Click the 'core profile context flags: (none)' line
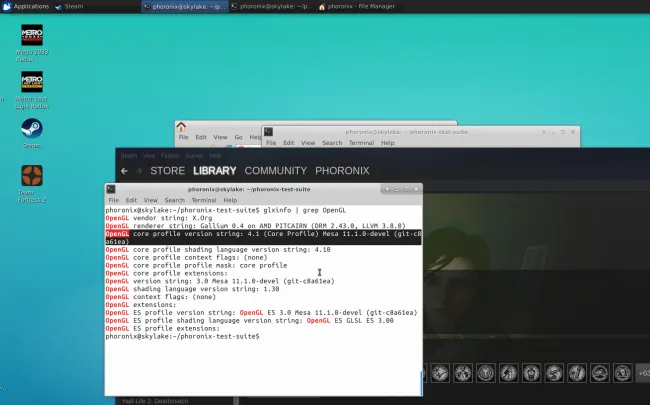The height and width of the screenshot is (405, 650). click(x=187, y=257)
